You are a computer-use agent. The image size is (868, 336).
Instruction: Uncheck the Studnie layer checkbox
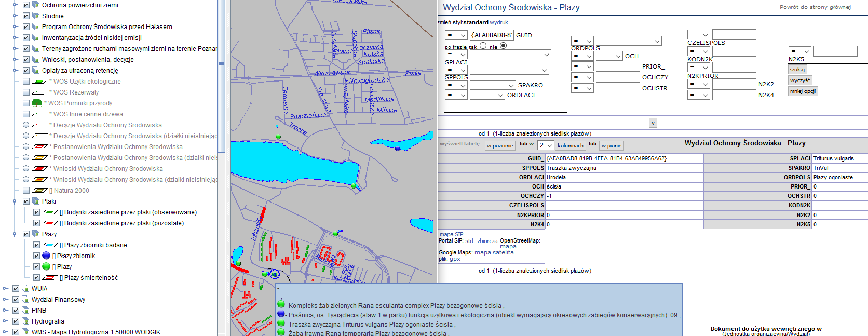(26, 16)
